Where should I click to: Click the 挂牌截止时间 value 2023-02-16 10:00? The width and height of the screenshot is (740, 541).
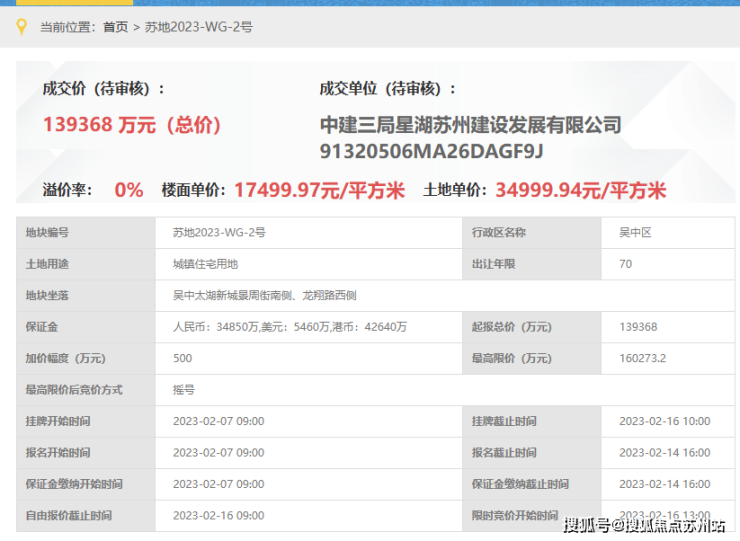[x=668, y=421]
